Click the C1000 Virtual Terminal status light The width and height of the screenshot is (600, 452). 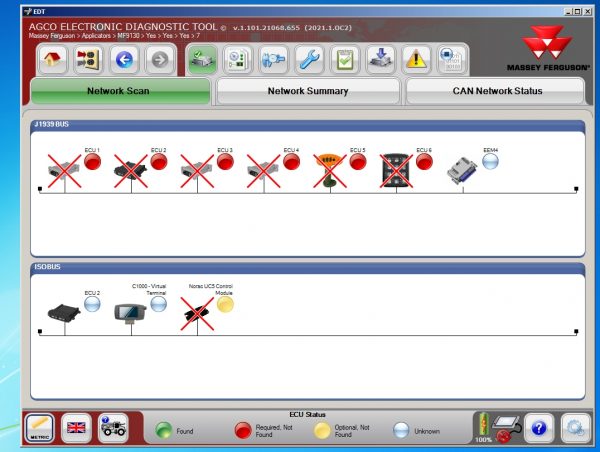[158, 304]
